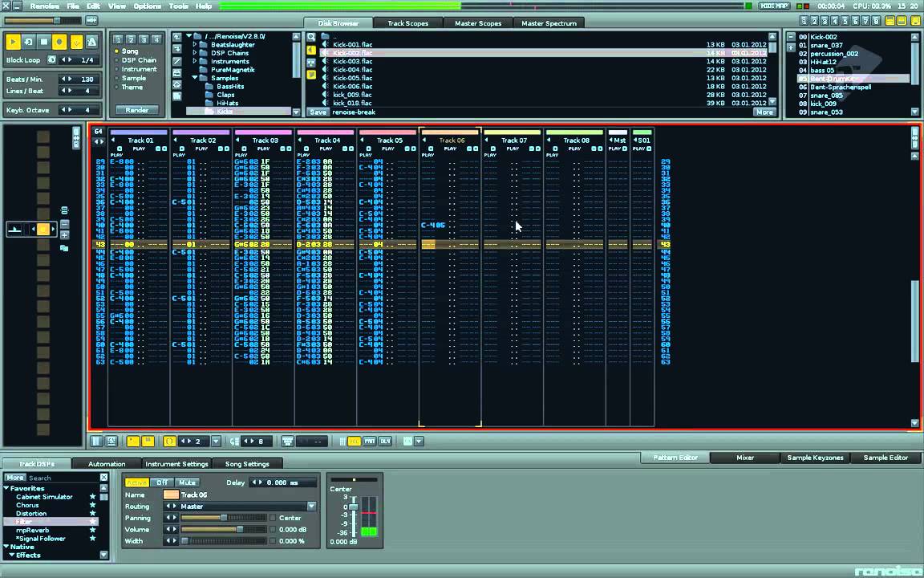
Task: Select kick_018.flac in file list
Action: pos(352,103)
